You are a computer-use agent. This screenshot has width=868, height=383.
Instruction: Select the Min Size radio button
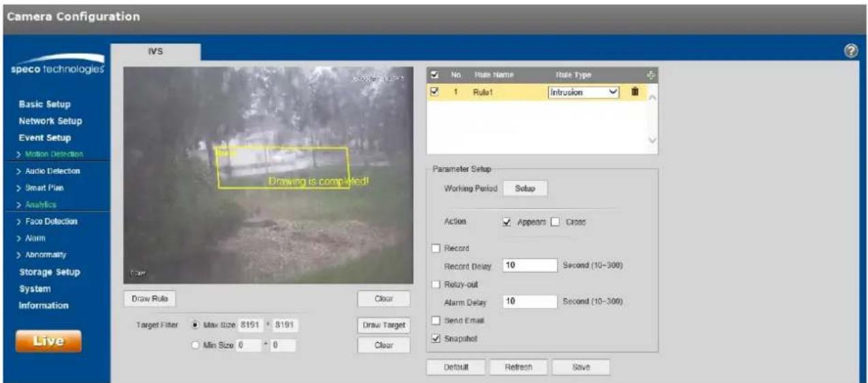coord(196,346)
